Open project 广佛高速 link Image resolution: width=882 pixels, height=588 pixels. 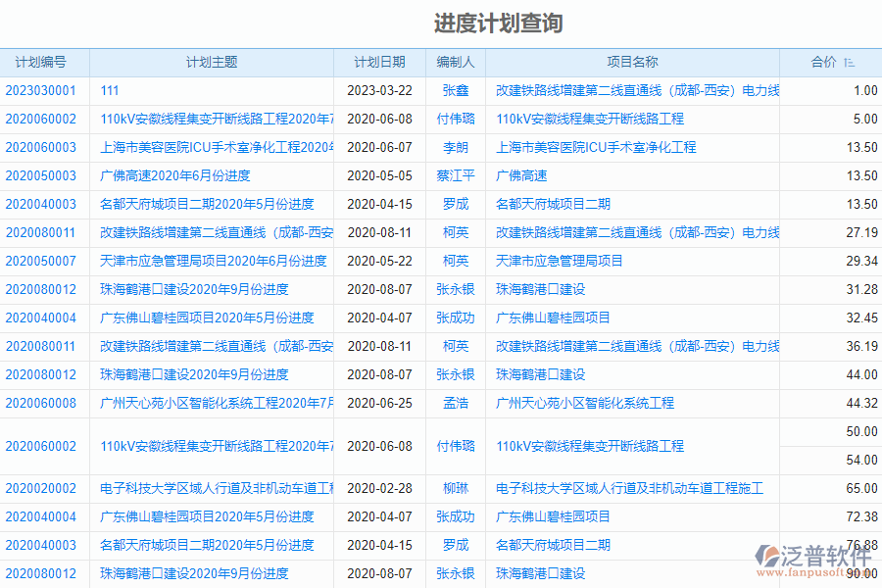point(523,175)
